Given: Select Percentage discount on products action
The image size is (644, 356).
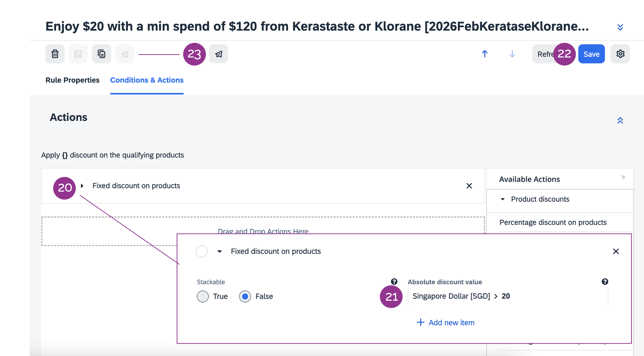Looking at the screenshot, I should click(553, 222).
